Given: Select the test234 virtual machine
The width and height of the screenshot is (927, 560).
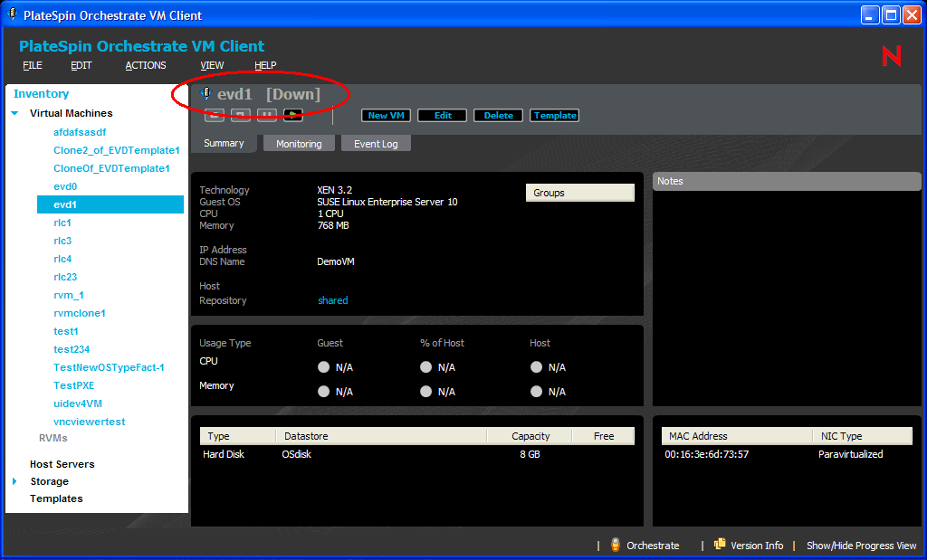Looking at the screenshot, I should [72, 349].
